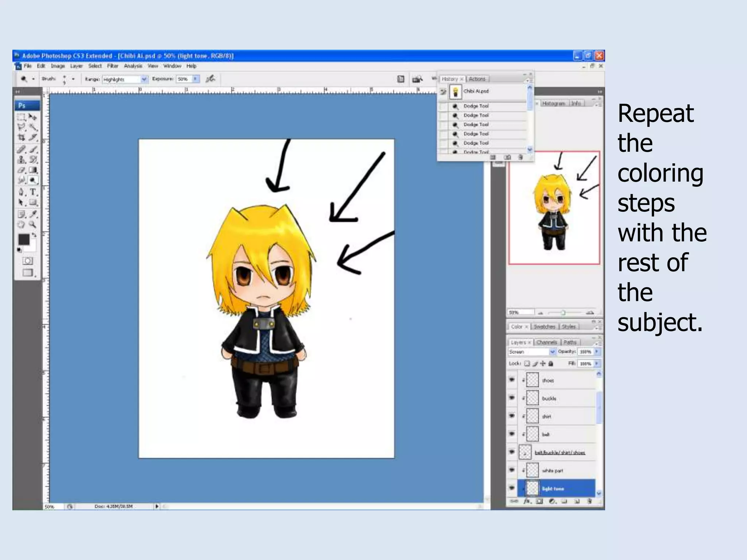Open the Opacity slider arrow
The image size is (747, 560).
[x=597, y=352]
